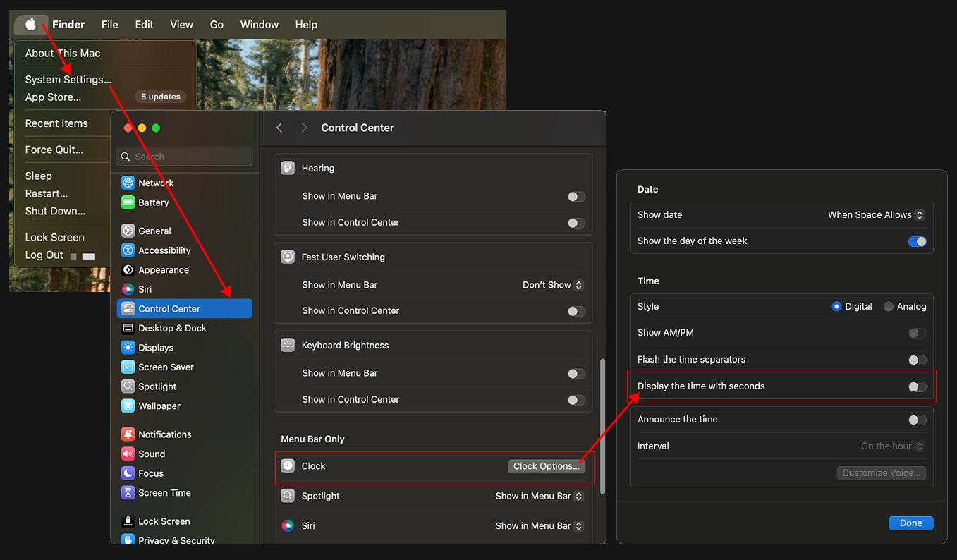This screenshot has width=957, height=560.
Task: Change Fast User Switching menu bar option
Action: pyautogui.click(x=552, y=285)
